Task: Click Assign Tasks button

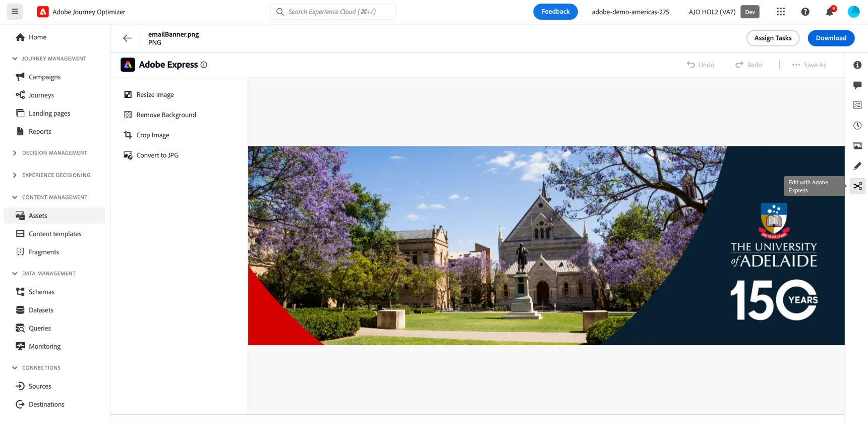Action: (773, 38)
